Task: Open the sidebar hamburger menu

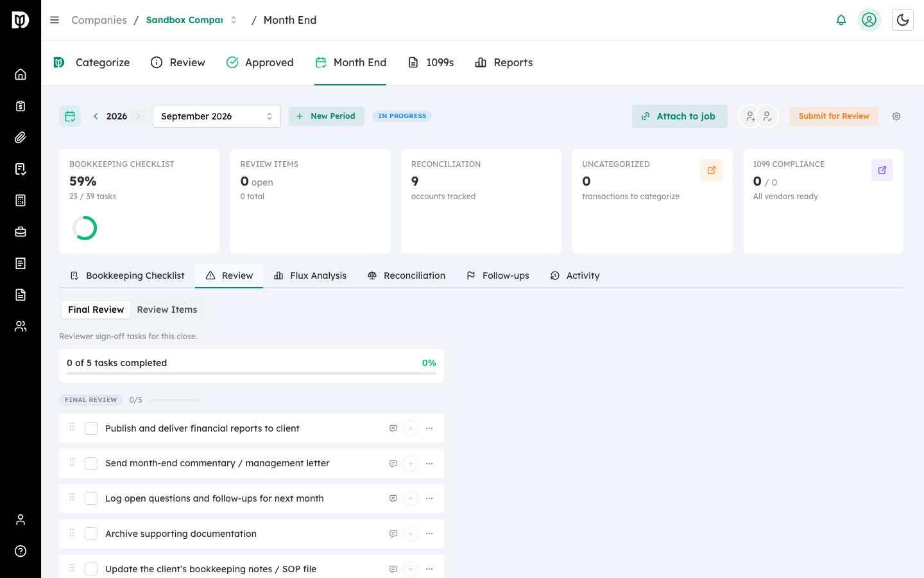Action: 55,20
